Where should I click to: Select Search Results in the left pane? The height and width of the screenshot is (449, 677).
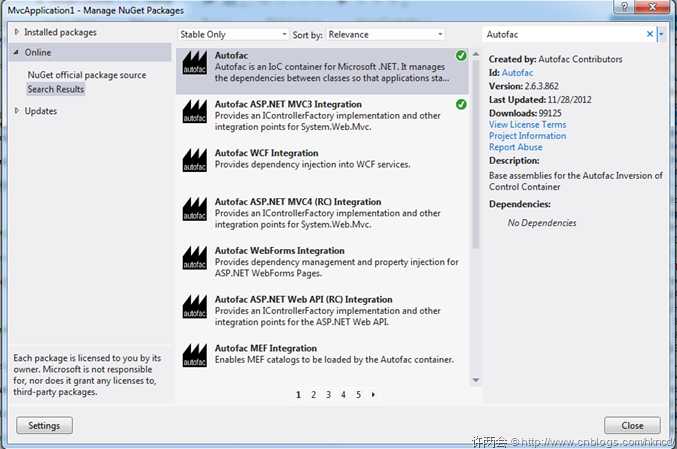click(x=56, y=89)
